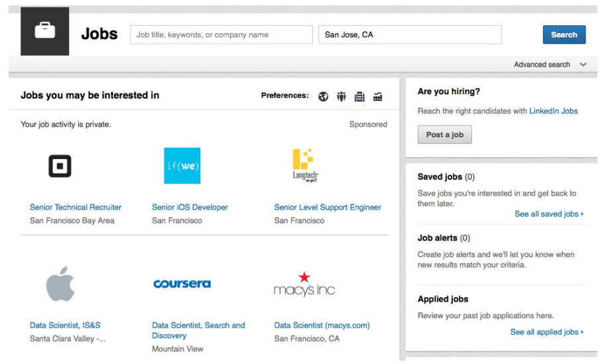Click the Coursera logo
This screenshot has height=364, width=606.
tap(182, 284)
